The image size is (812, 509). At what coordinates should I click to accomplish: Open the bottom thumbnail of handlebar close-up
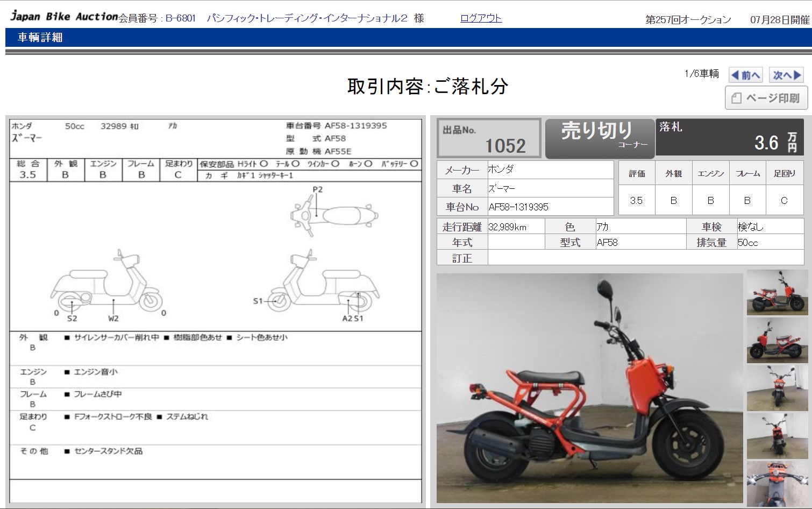(777, 483)
